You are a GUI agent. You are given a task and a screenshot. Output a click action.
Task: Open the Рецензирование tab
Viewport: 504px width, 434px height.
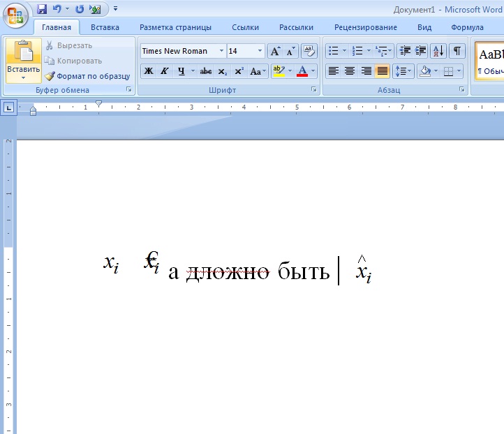366,27
